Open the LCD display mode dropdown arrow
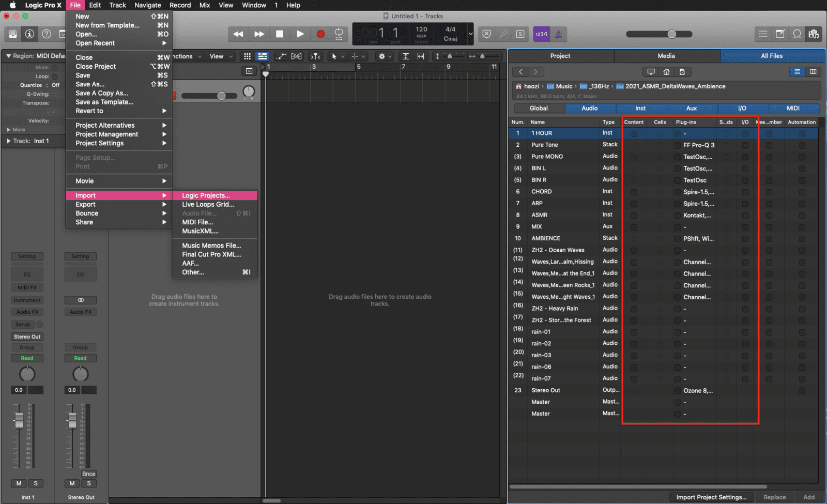 pyautogui.click(x=470, y=34)
